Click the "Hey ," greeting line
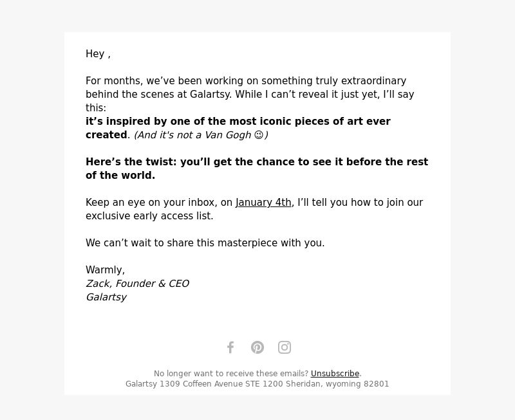This screenshot has width=515, height=420. click(x=98, y=54)
